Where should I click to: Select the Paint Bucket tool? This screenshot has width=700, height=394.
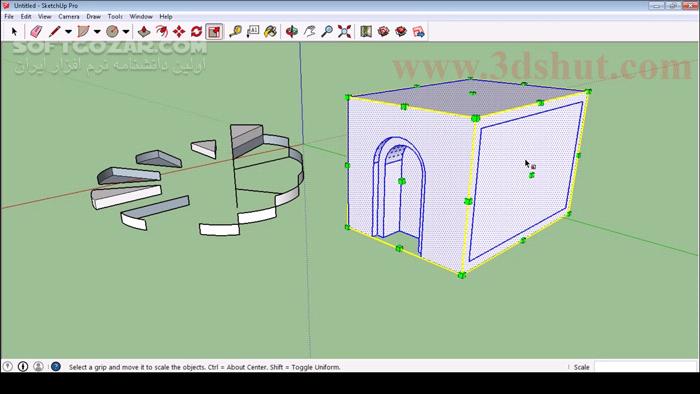(271, 32)
